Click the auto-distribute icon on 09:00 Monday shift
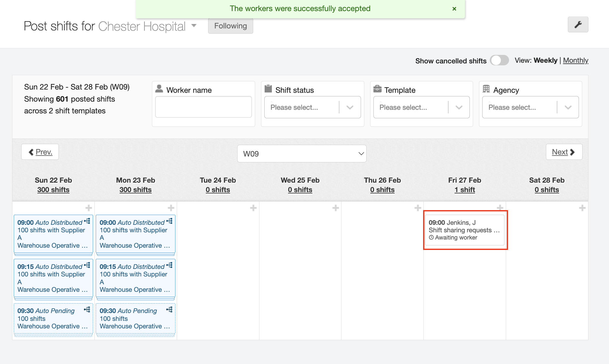 click(169, 221)
